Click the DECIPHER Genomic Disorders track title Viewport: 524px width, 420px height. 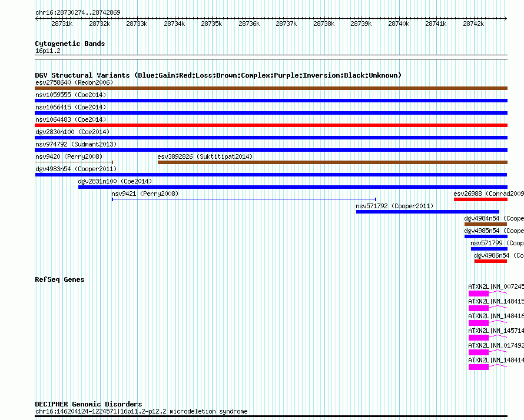[x=88, y=404]
